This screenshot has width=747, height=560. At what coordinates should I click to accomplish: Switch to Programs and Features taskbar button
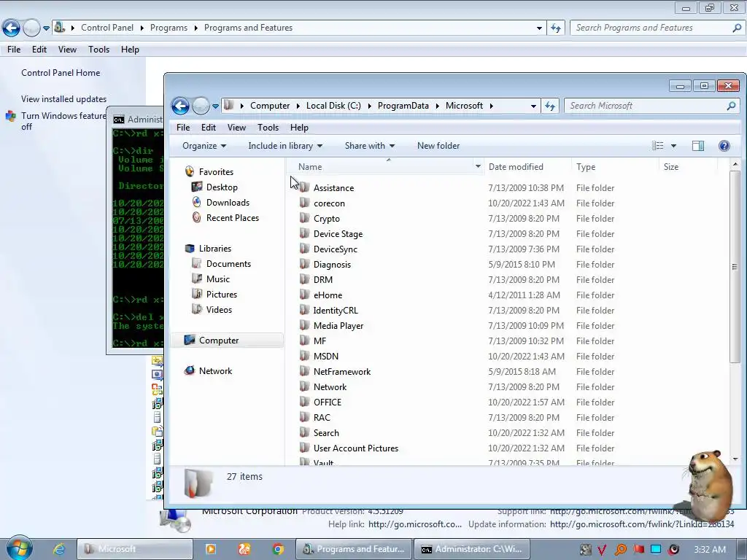354,549
